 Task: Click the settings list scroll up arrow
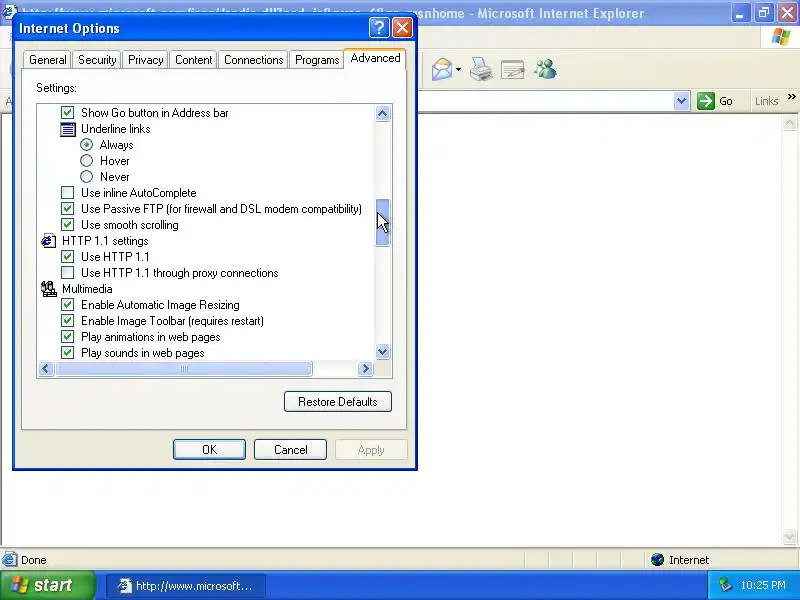coord(383,113)
